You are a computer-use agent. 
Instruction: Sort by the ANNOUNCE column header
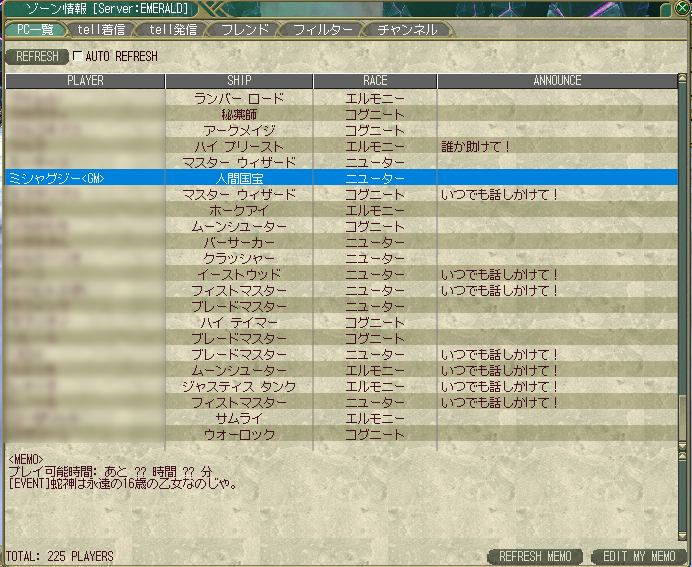pyautogui.click(x=557, y=81)
